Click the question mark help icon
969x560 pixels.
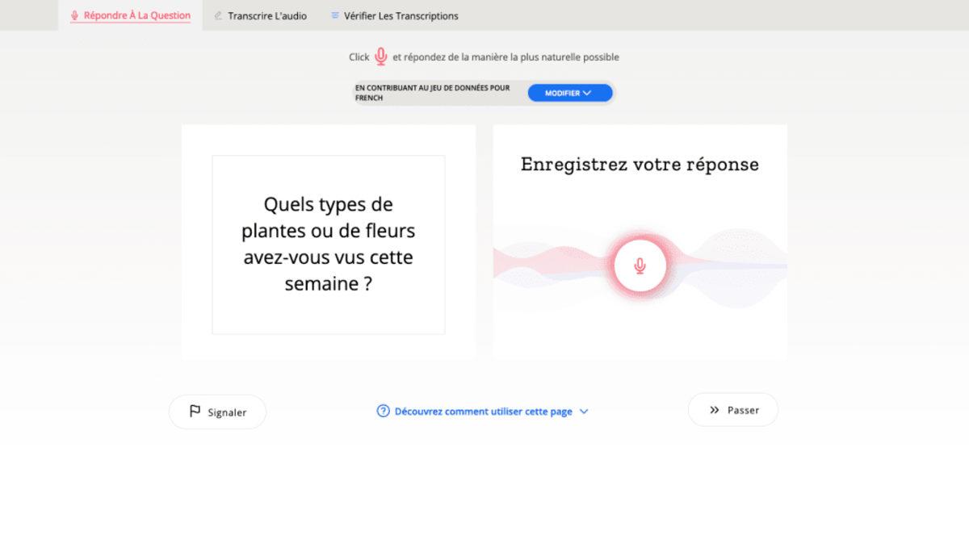(381, 411)
